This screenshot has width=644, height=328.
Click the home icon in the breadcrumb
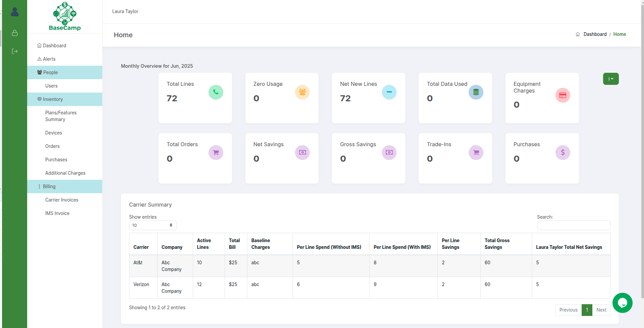577,34
